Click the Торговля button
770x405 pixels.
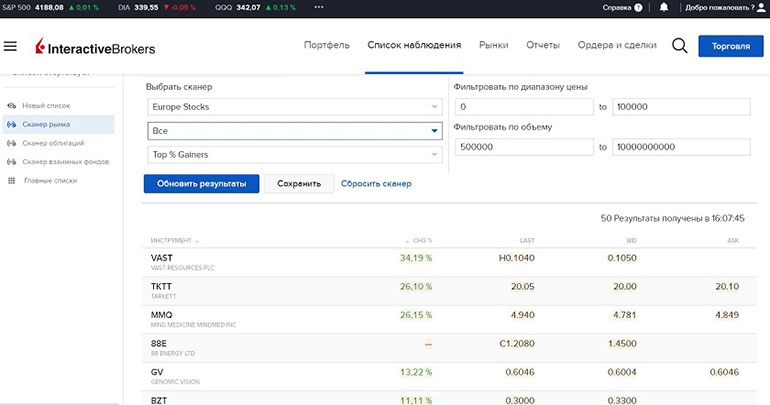tap(731, 46)
